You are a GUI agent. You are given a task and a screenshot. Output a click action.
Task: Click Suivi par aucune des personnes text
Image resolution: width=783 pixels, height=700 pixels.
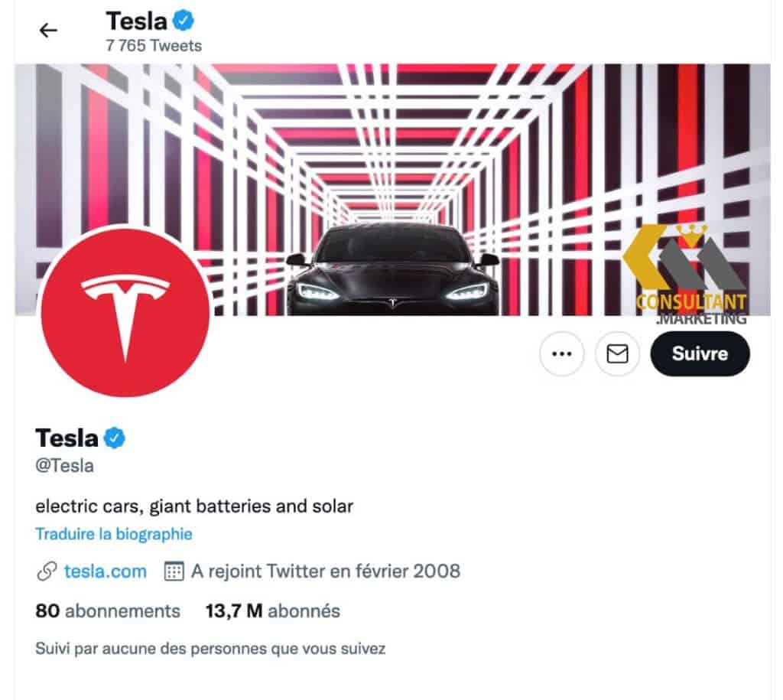(x=211, y=648)
